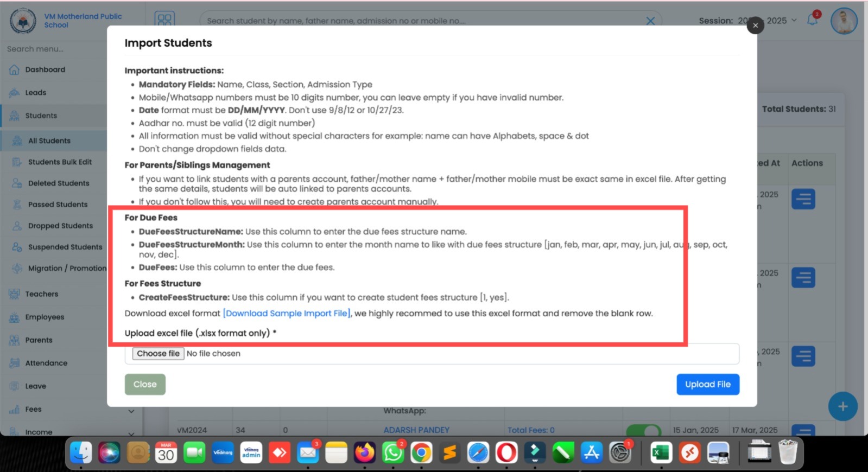868x472 pixels.
Task: Click the Leads icon in sidebar
Action: (x=14, y=93)
